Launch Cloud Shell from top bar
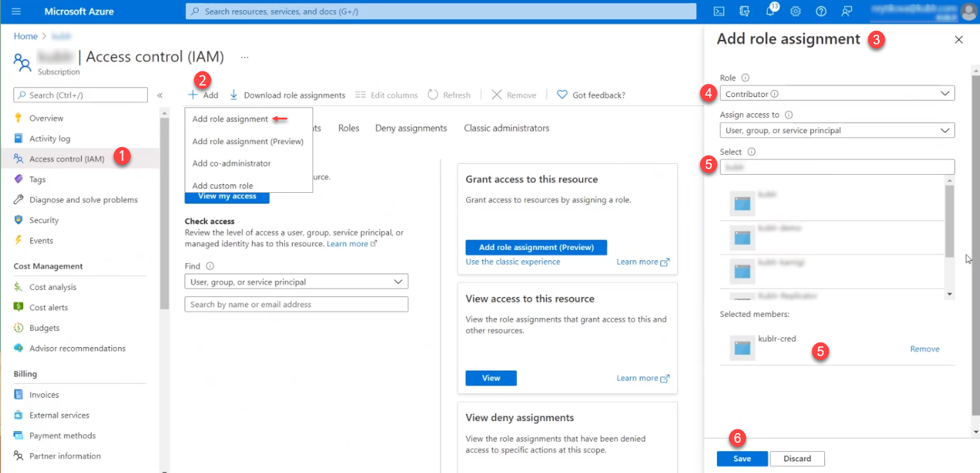 tap(720, 12)
